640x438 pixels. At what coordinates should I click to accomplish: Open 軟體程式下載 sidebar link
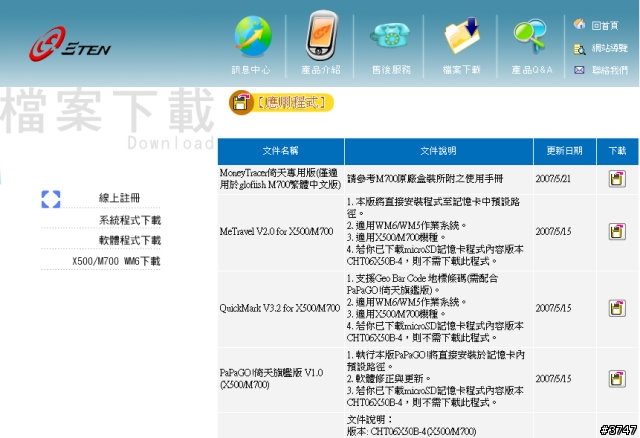pyautogui.click(x=130, y=240)
